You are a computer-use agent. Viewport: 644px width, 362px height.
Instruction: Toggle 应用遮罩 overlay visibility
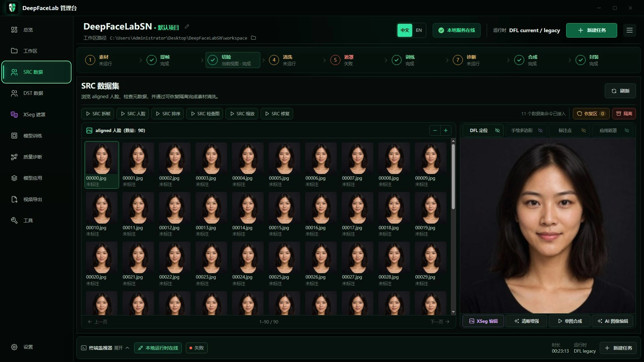click(627, 130)
